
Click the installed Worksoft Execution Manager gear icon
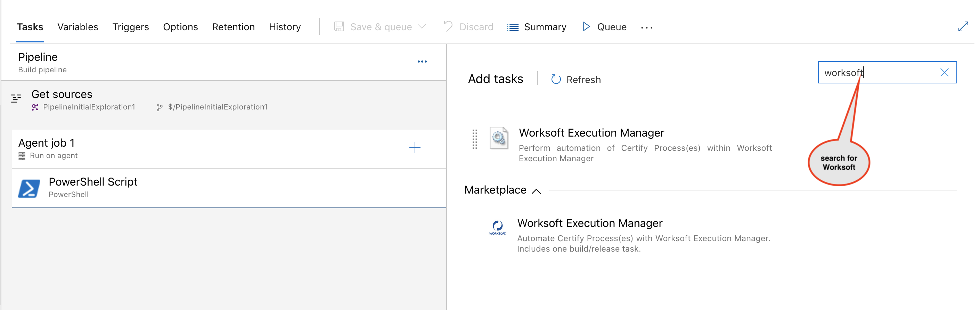pyautogui.click(x=499, y=138)
